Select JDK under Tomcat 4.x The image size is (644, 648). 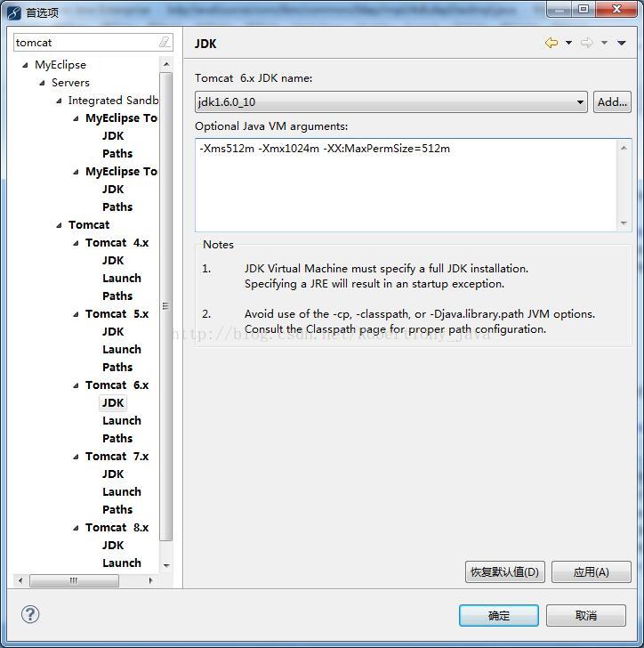tap(113, 260)
